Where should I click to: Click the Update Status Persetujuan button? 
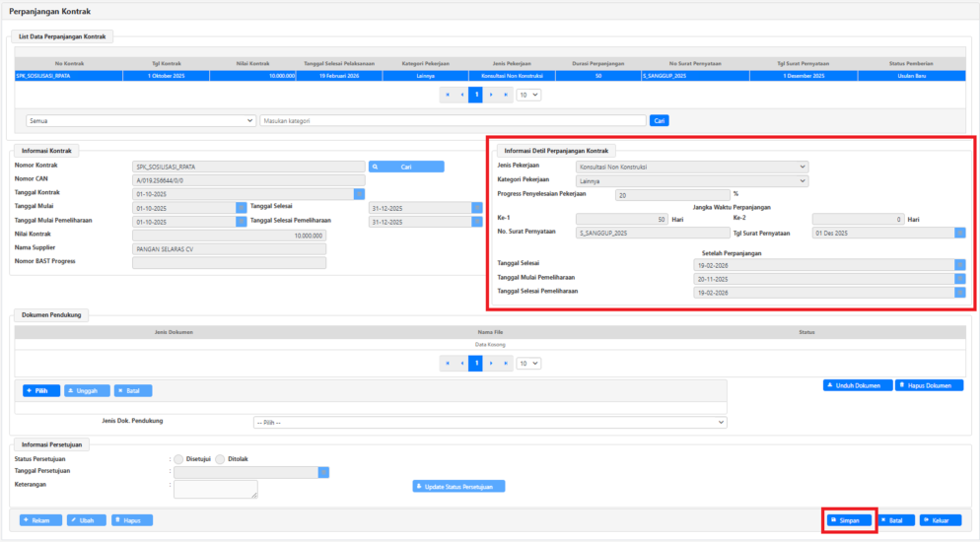click(458, 486)
